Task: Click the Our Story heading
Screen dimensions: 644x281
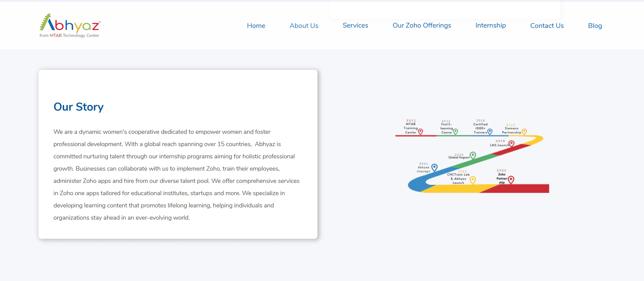Action: (x=78, y=107)
